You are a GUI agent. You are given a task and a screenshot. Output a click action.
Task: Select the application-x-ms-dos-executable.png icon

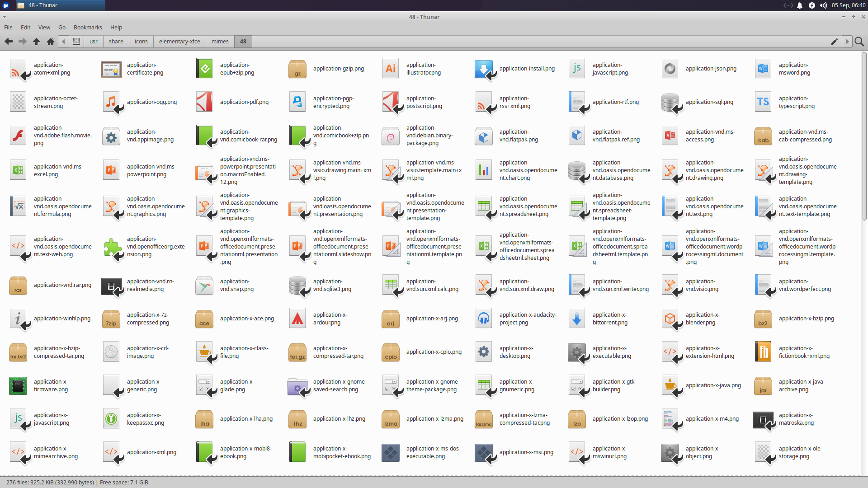391,452
